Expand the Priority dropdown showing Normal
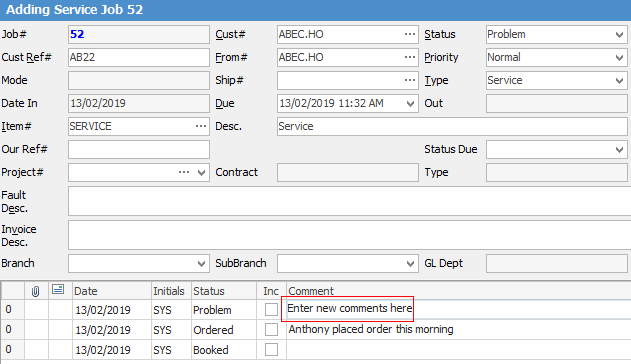 pos(619,58)
